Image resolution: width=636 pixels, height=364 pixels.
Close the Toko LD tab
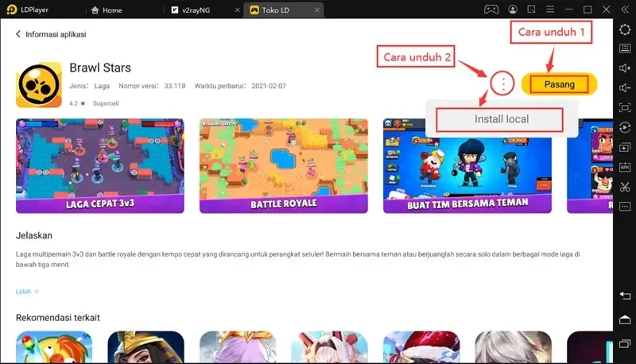(316, 10)
